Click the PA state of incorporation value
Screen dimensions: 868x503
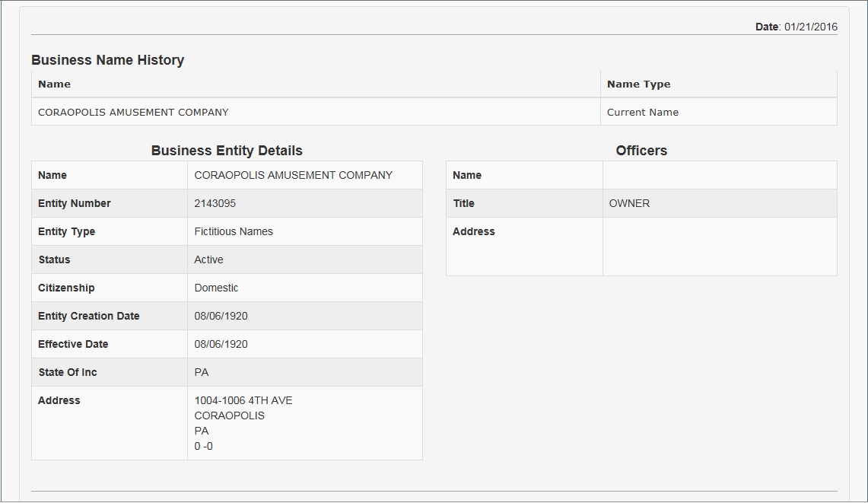pyautogui.click(x=201, y=372)
